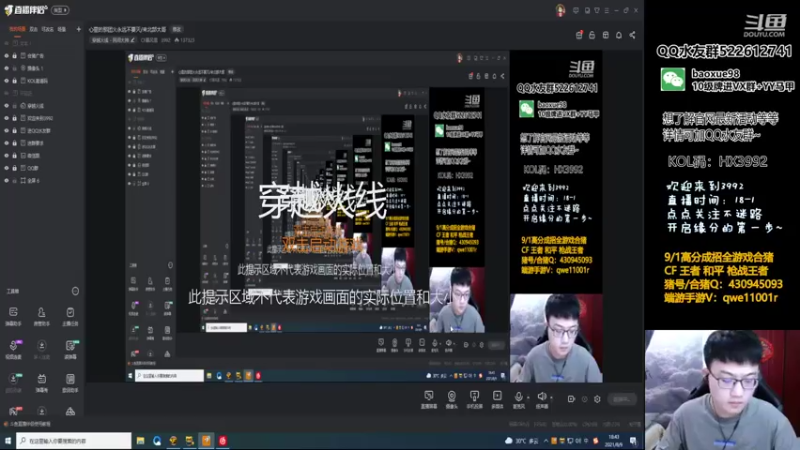Screen dimensions: 800x450
Task: Add a screen capture source from bottom bar
Action: 429,399
